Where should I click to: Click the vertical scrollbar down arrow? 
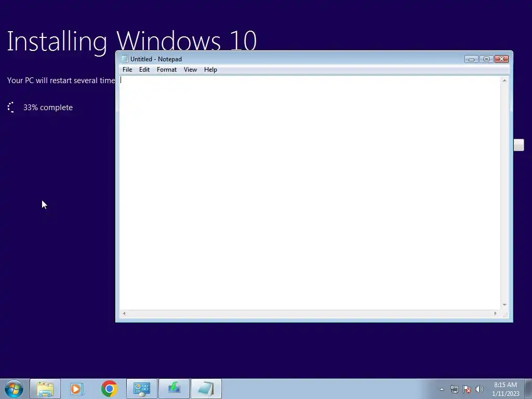click(x=504, y=305)
